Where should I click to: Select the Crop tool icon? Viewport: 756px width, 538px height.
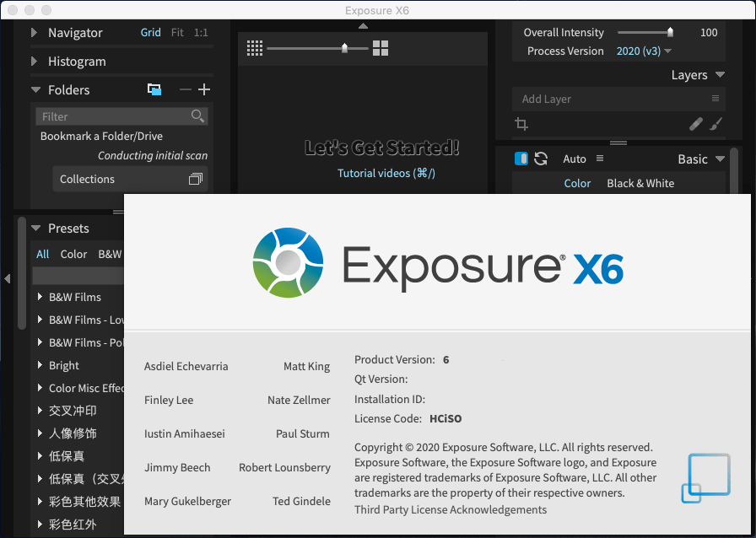[x=521, y=124]
